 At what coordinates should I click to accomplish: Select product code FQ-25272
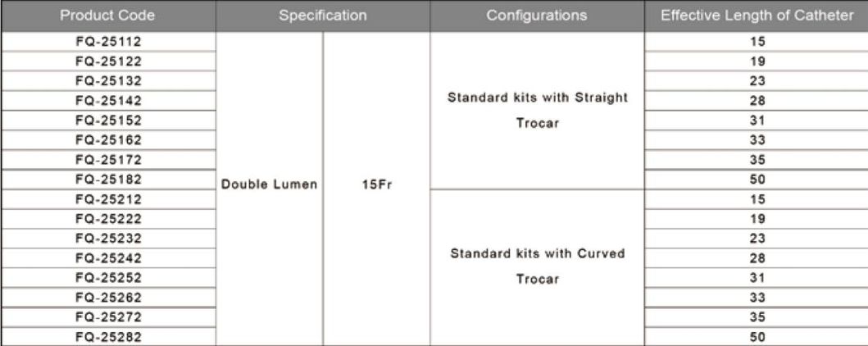point(107,316)
